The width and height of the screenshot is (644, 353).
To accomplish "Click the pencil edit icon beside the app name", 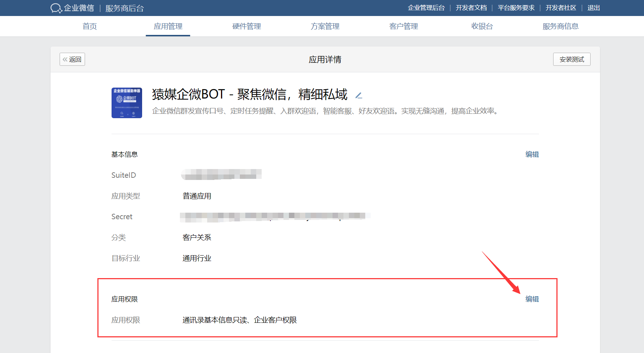I will tap(359, 95).
